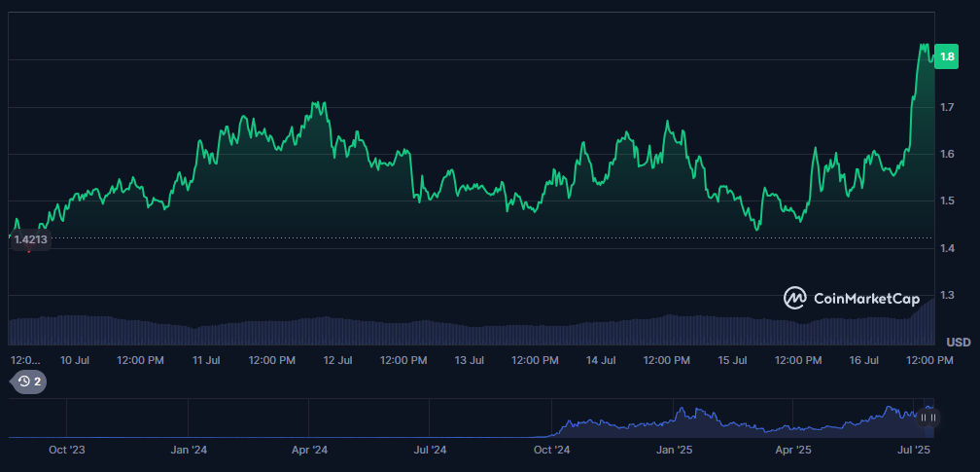
Task: Click Jan '24 on the navigator timeline
Action: (x=189, y=450)
